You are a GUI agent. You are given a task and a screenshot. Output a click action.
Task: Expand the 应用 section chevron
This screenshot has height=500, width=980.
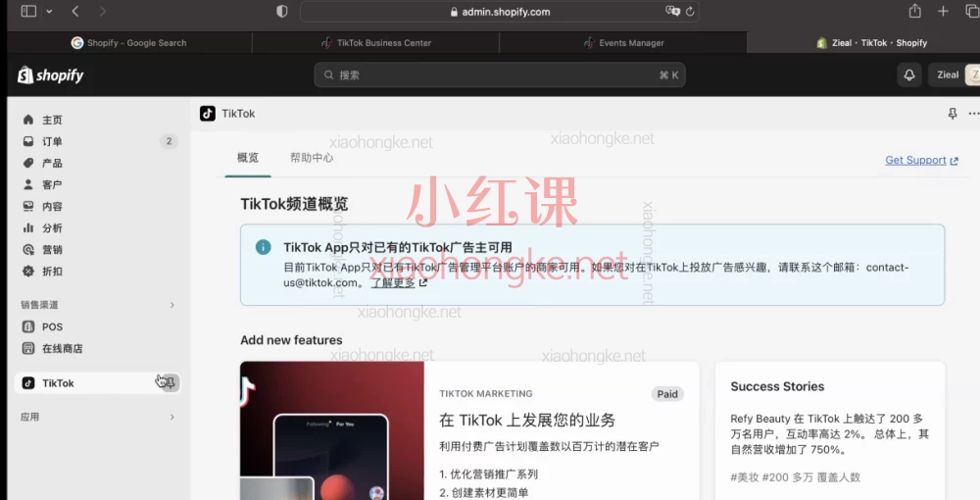tap(172, 417)
